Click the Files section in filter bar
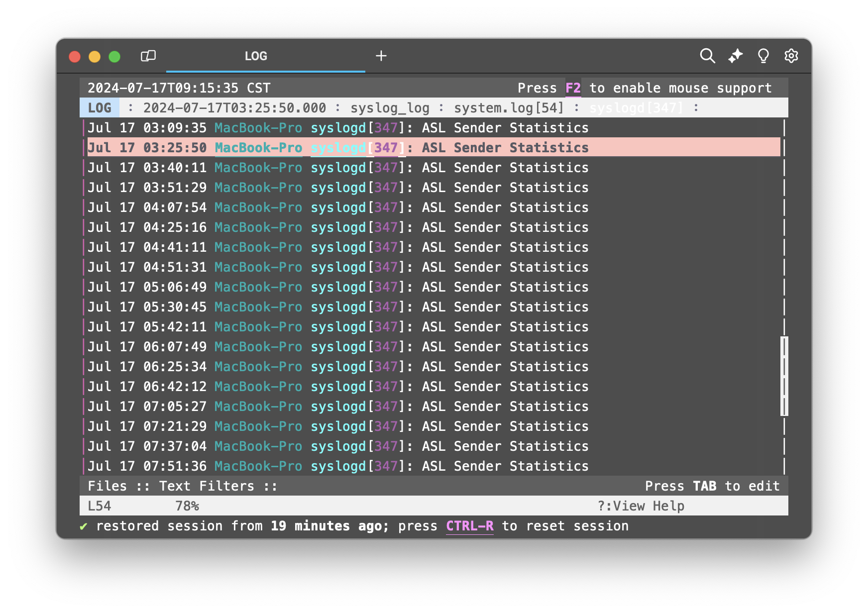 (108, 486)
